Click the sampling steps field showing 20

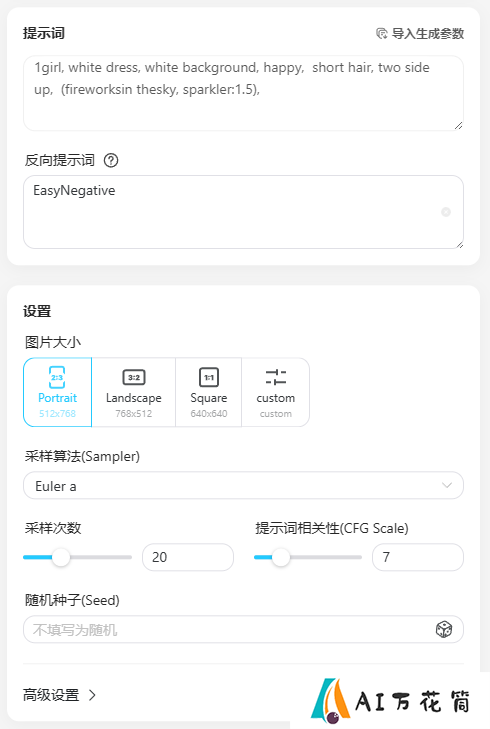point(188,557)
